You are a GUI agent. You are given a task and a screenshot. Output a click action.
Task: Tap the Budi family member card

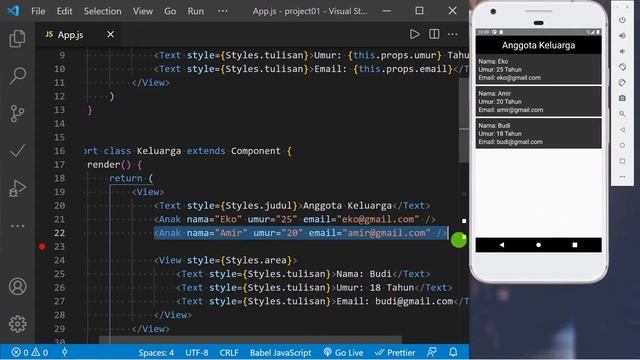click(538, 133)
